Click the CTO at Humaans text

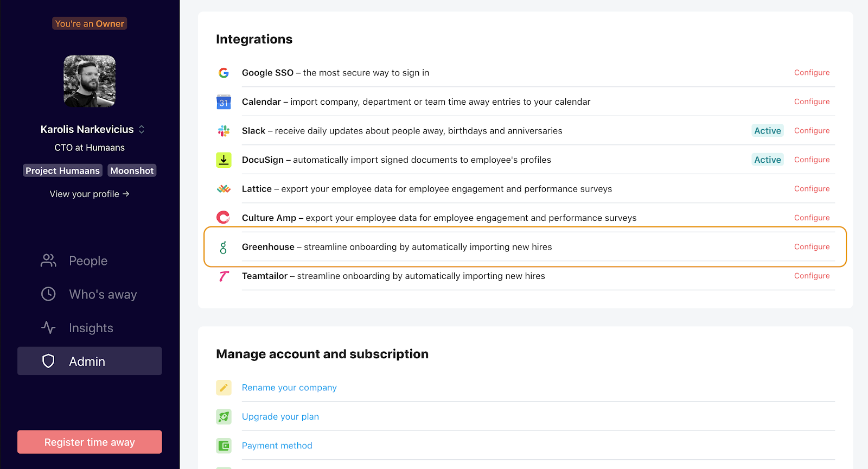(x=90, y=148)
